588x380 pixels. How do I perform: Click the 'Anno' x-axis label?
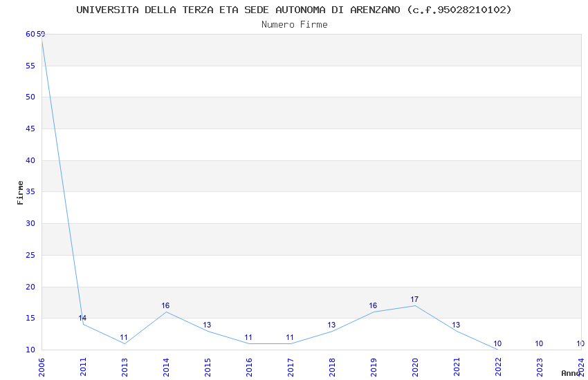tap(571, 373)
